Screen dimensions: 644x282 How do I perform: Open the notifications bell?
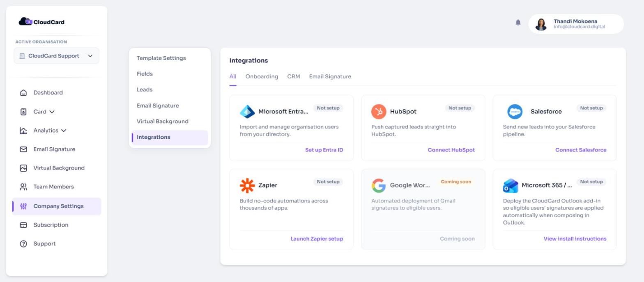[518, 23]
